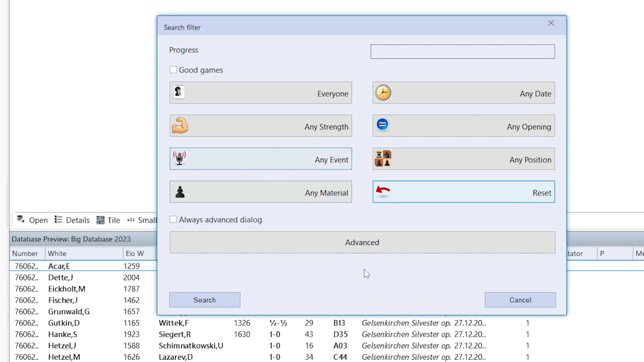The image size is (644, 362).
Task: Click the blue Any Opening icon
Action: [382, 125]
